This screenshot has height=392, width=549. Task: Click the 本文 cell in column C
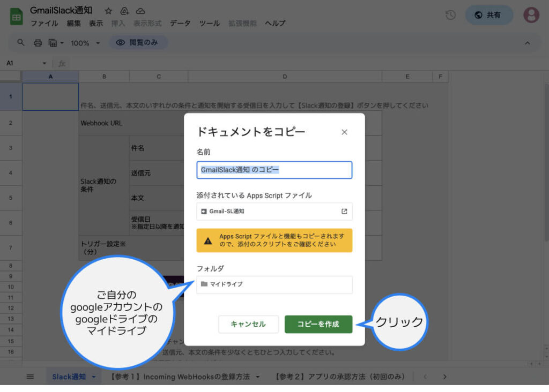[x=157, y=198]
